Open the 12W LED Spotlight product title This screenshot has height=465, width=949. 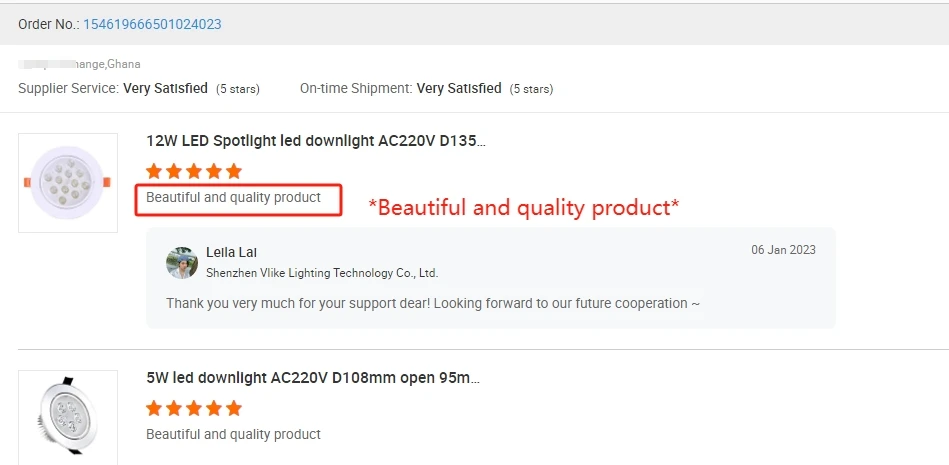[316, 141]
